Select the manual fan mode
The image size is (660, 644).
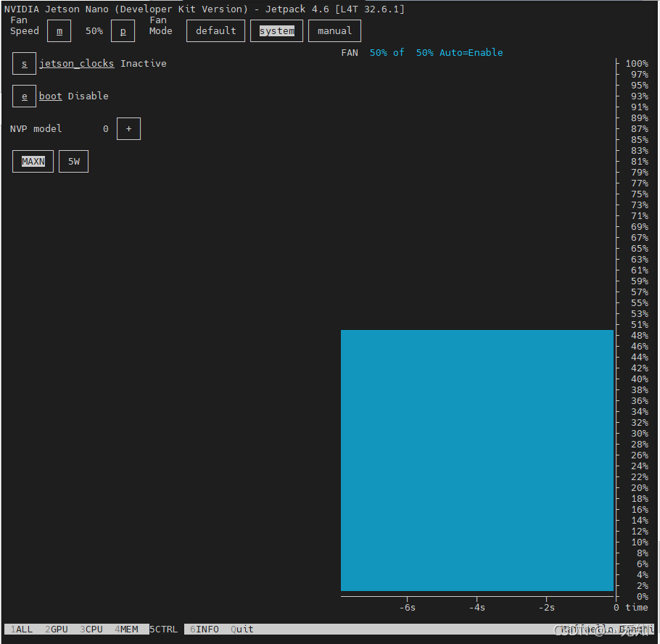334,31
